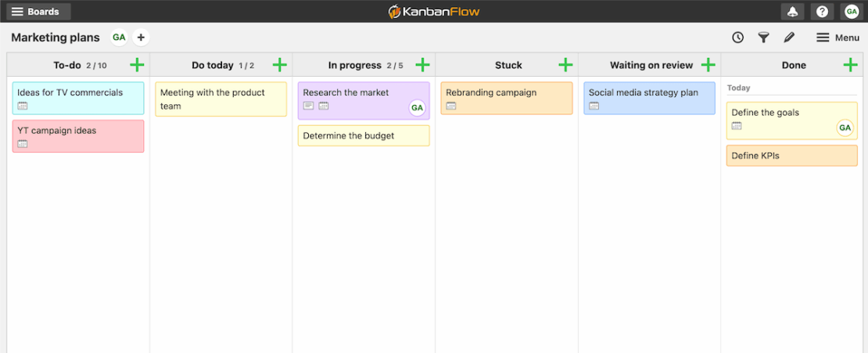This screenshot has width=868, height=353.
Task: Add a task to To-do column
Action: 137,65
